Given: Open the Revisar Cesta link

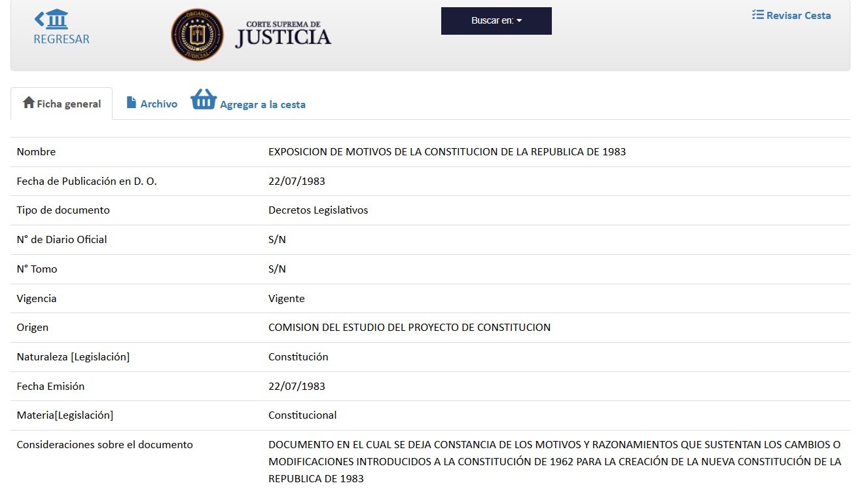Looking at the screenshot, I should 791,15.
